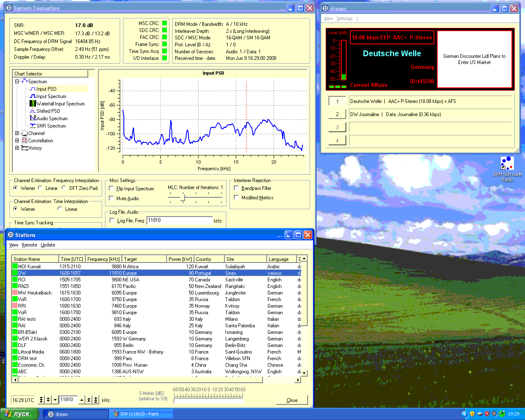
Task: Click the Input Spectrum chart icon
Action: 33,96
